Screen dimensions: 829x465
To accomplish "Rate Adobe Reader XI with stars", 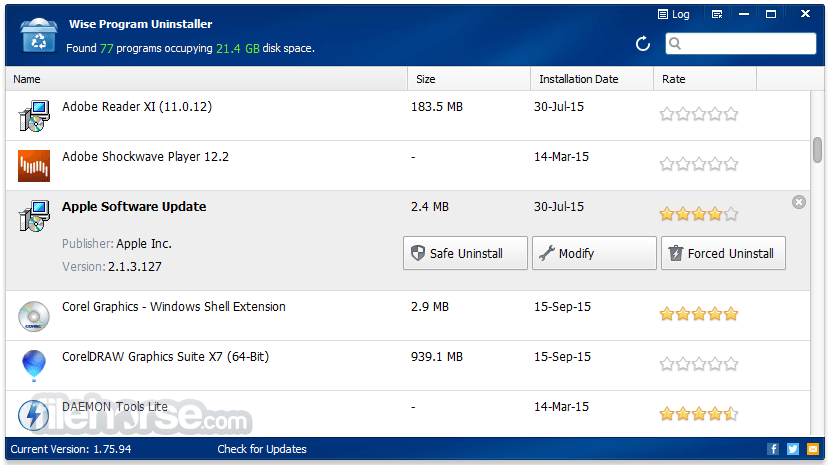I will coord(698,114).
